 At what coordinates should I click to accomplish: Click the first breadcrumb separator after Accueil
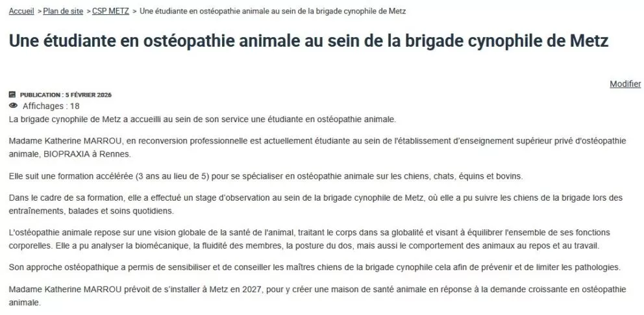click(40, 12)
